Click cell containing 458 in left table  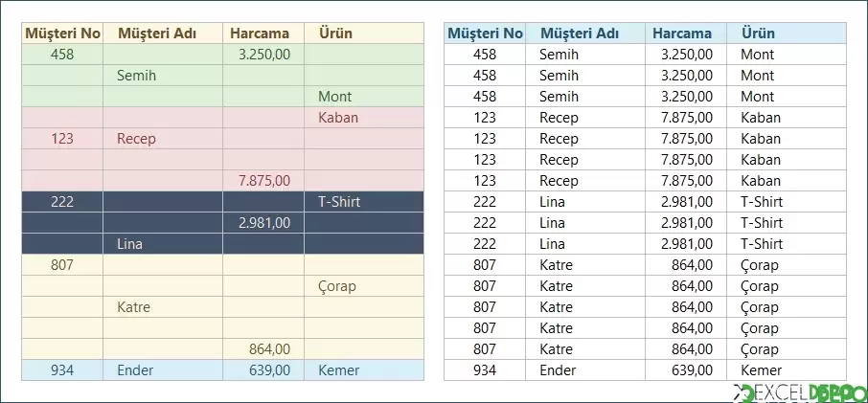[x=62, y=55]
